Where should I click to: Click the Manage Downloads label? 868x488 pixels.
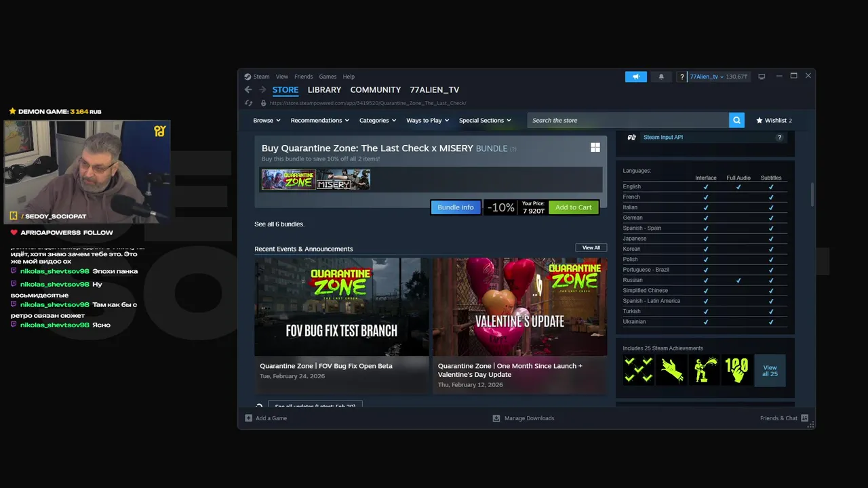529,418
